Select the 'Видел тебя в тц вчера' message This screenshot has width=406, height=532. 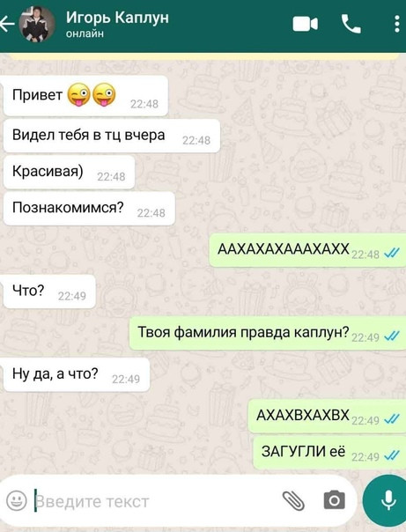click(112, 136)
